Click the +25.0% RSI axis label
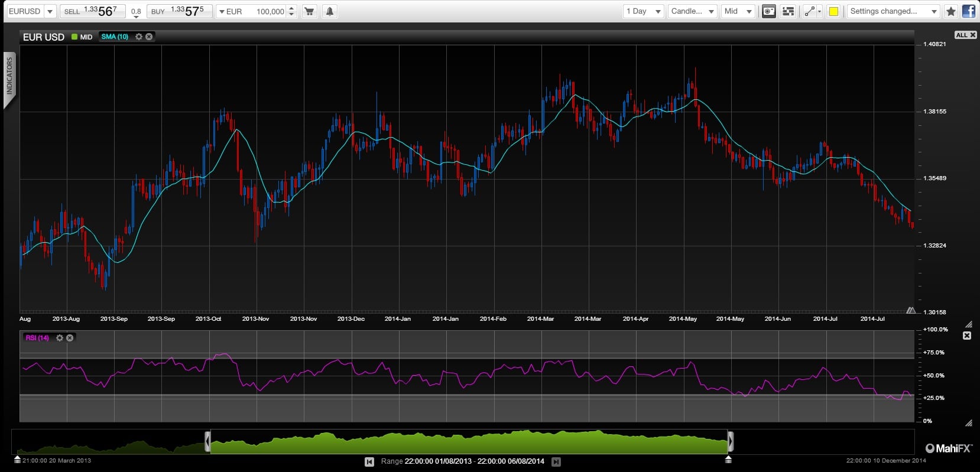The height and width of the screenshot is (472, 980). tap(934, 398)
